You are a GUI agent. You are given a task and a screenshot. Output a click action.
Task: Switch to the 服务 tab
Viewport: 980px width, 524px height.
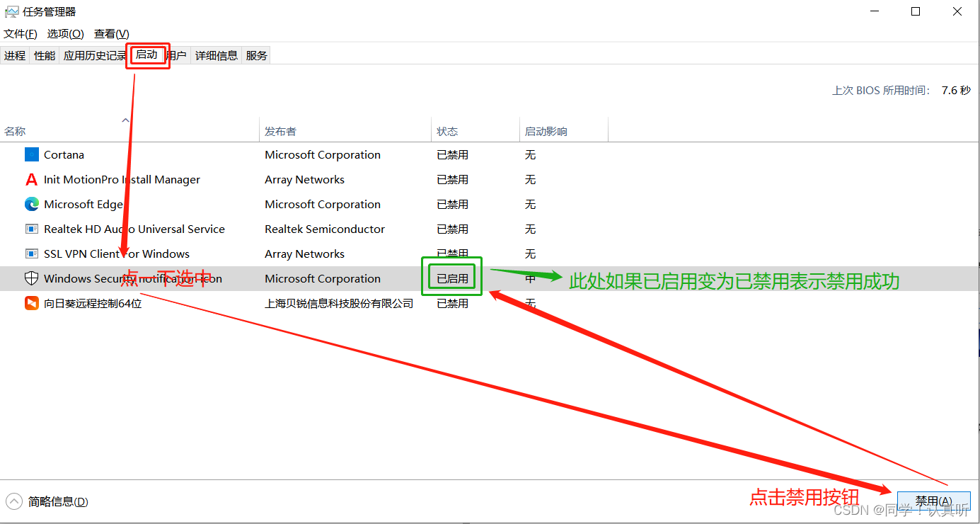[257, 55]
